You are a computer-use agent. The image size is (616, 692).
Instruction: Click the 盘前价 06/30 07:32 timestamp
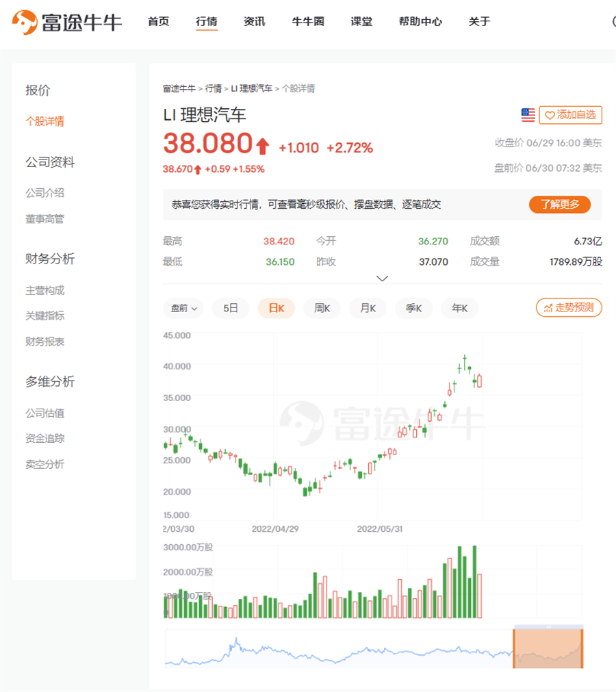point(548,168)
